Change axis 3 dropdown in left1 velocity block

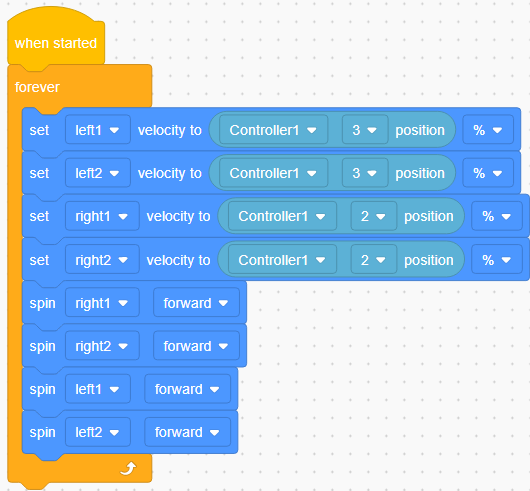click(365, 130)
